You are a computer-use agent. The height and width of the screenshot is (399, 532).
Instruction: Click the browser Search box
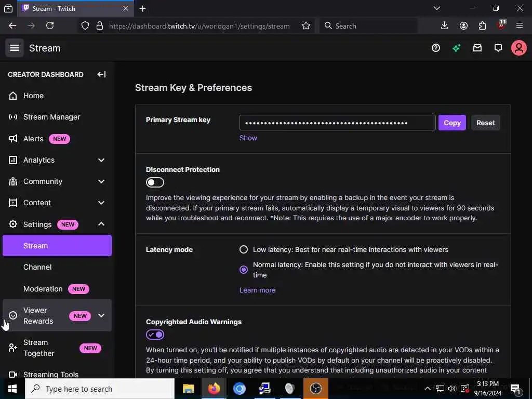pos(368,26)
